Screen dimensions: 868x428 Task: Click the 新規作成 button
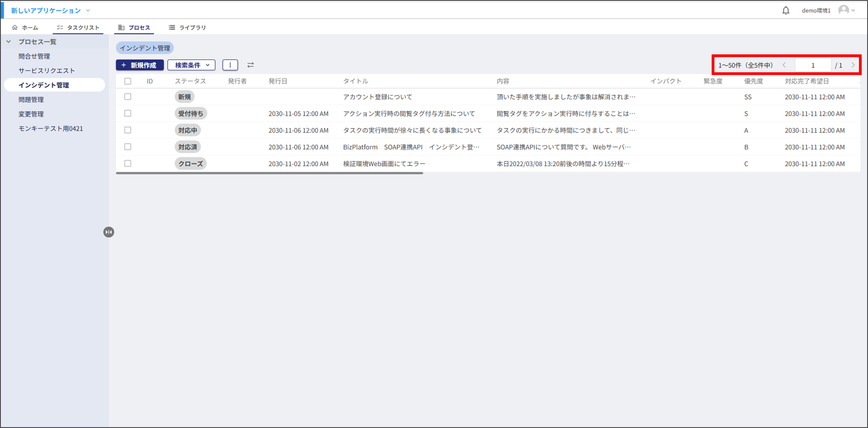(139, 65)
